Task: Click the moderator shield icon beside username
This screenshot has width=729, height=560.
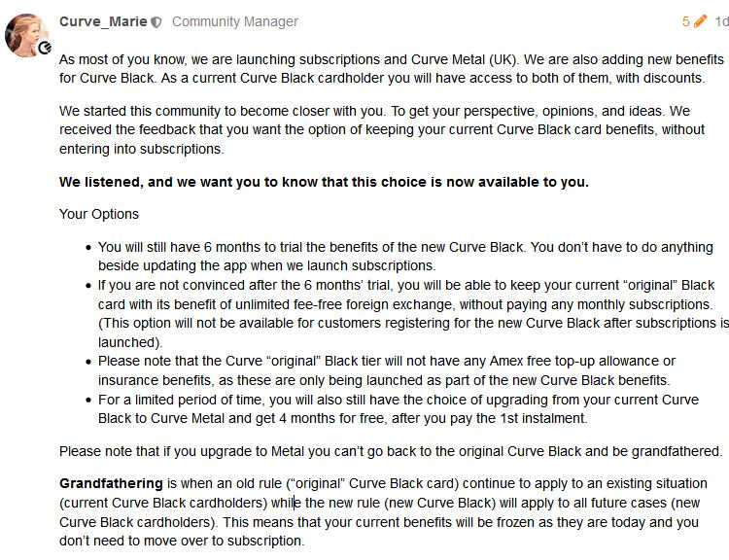Action: pos(156,21)
